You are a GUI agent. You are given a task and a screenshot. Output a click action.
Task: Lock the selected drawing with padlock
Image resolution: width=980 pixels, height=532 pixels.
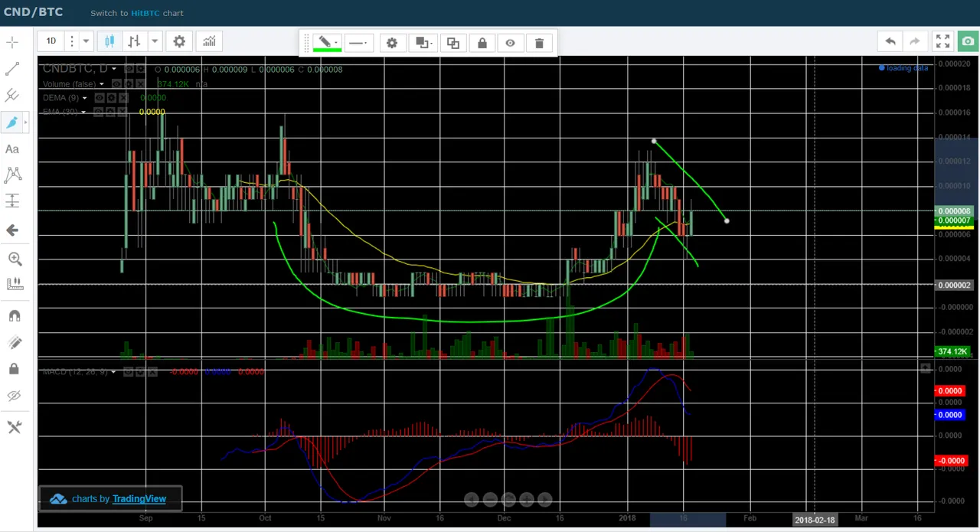(x=482, y=43)
